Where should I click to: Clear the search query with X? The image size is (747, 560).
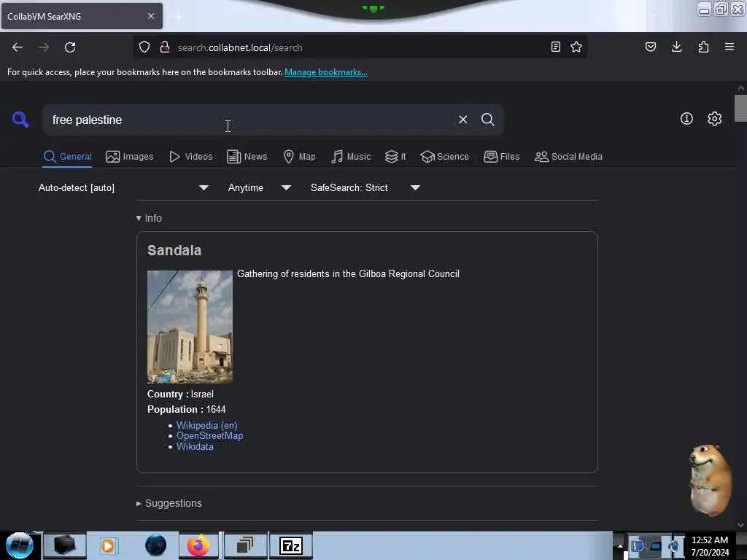click(462, 120)
